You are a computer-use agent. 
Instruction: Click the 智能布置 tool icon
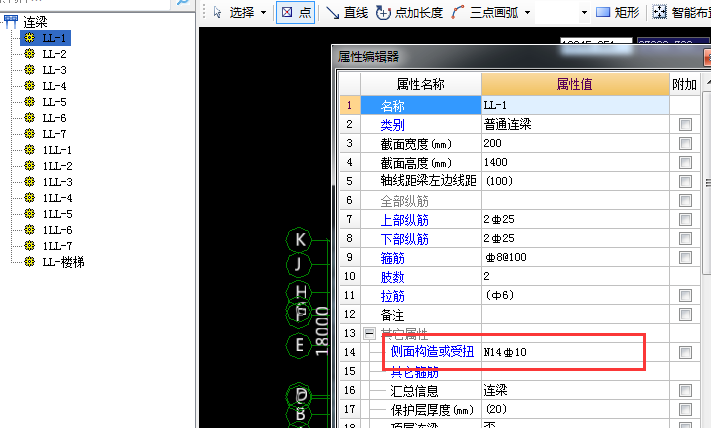(660, 12)
